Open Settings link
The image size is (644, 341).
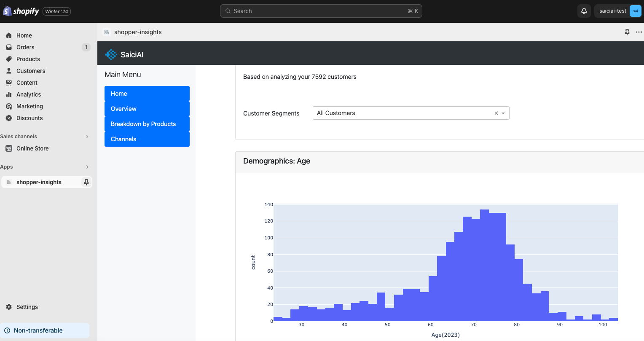coord(27,307)
